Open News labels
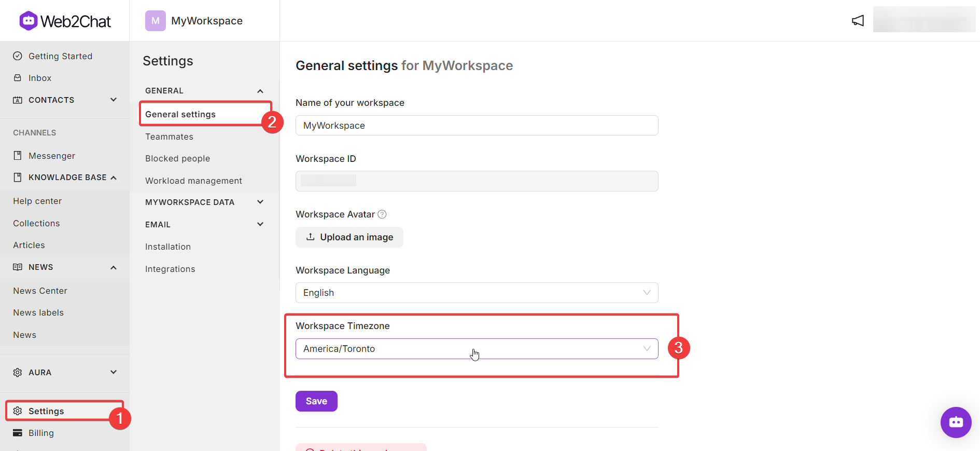This screenshot has height=451, width=980. pyautogui.click(x=38, y=312)
